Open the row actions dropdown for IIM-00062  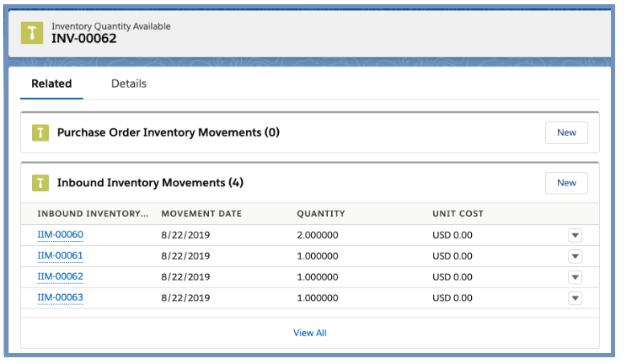click(576, 277)
